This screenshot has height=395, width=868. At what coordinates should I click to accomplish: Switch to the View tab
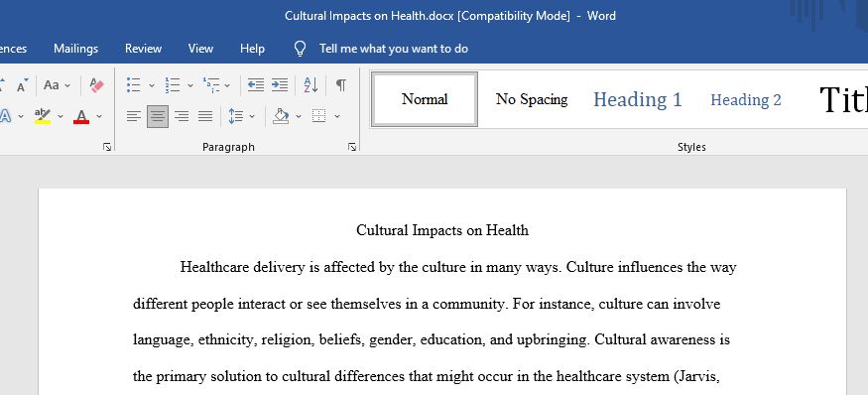[x=200, y=49]
